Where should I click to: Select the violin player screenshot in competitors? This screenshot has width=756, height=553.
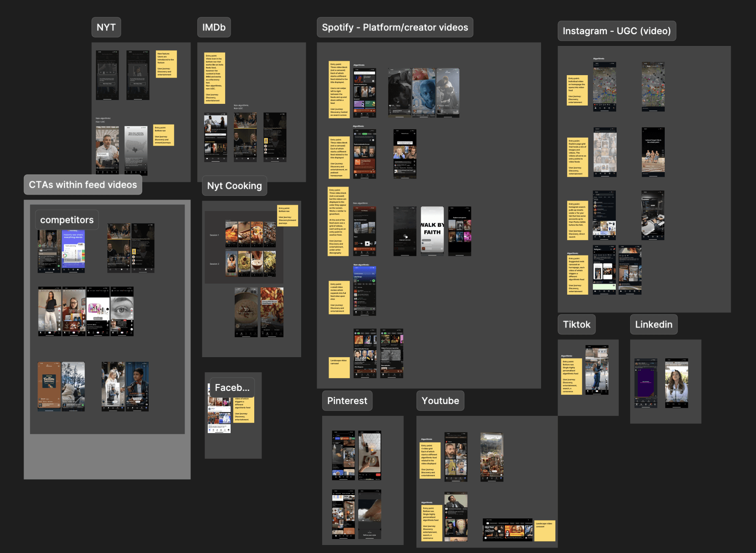(x=137, y=386)
